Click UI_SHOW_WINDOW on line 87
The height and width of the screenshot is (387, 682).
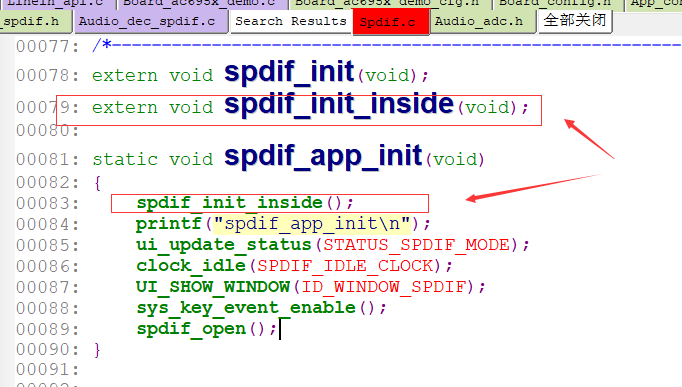click(x=213, y=287)
